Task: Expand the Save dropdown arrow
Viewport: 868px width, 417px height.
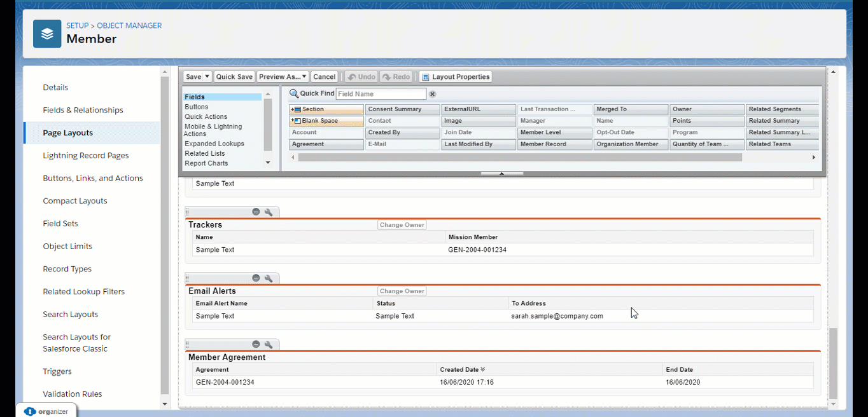Action: 207,77
